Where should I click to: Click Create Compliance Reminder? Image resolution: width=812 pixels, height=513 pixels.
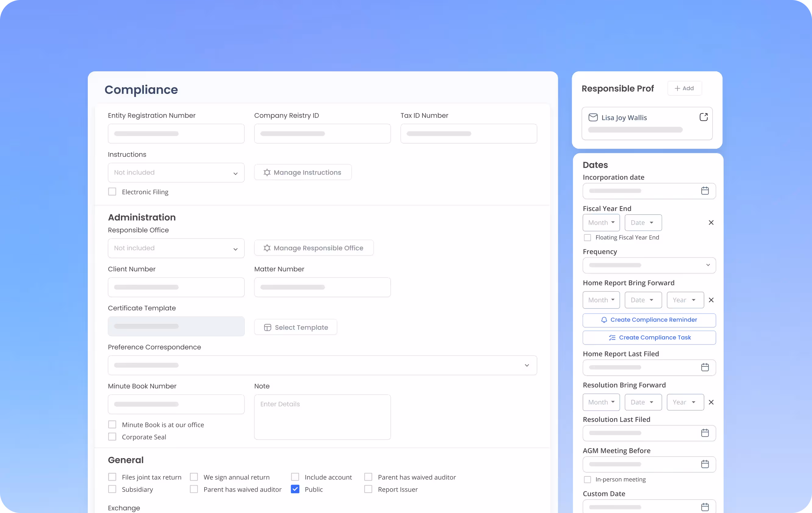tap(649, 320)
